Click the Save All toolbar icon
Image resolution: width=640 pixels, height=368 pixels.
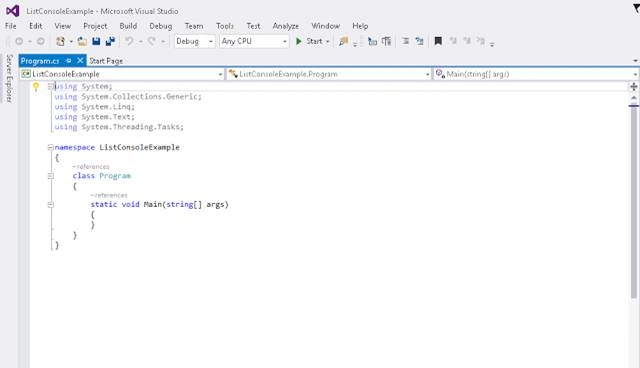coord(110,41)
